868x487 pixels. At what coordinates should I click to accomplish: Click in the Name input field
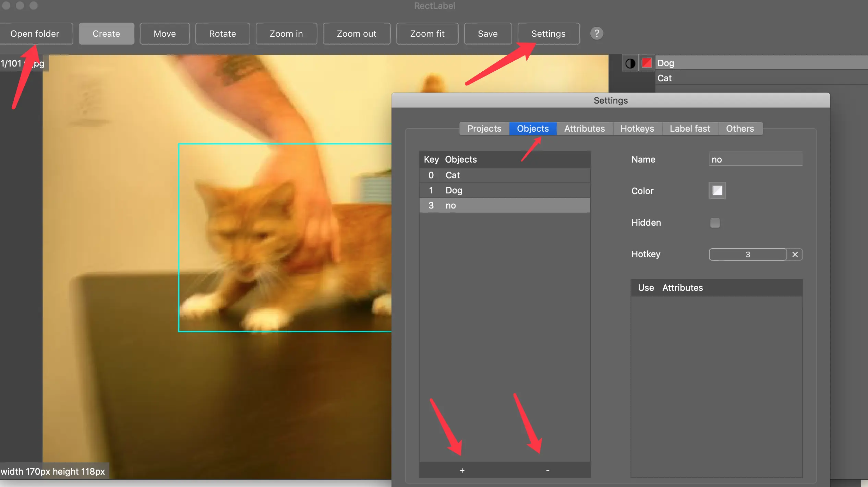[756, 159]
